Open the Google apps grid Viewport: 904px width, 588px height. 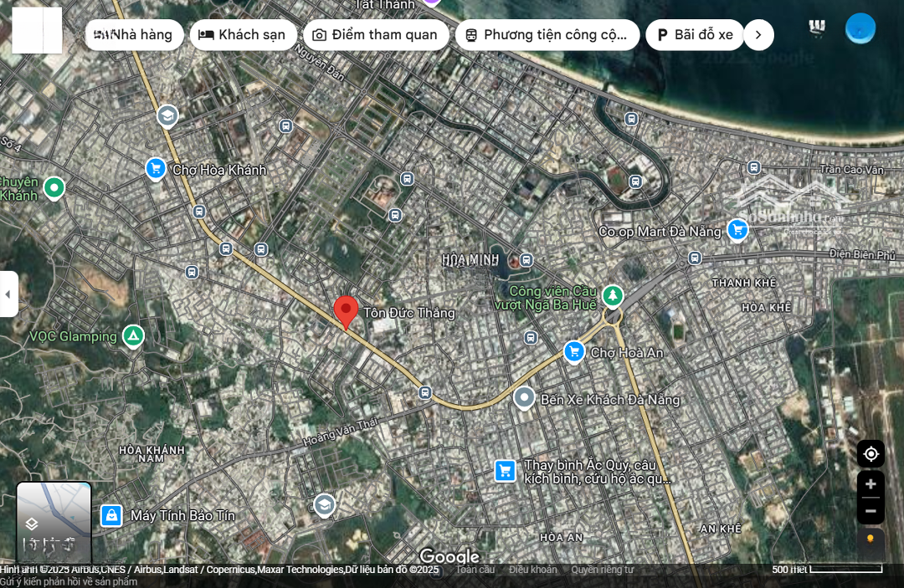pos(818,28)
